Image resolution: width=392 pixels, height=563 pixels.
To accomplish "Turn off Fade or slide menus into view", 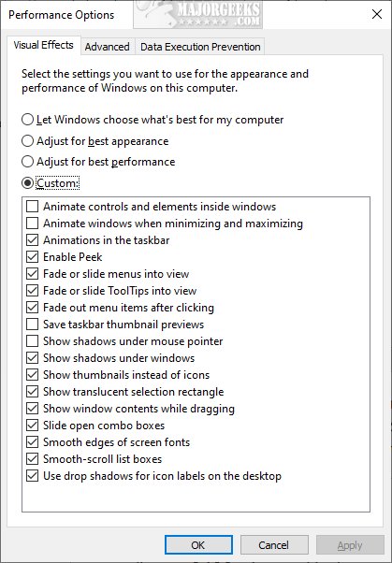I will (33, 274).
